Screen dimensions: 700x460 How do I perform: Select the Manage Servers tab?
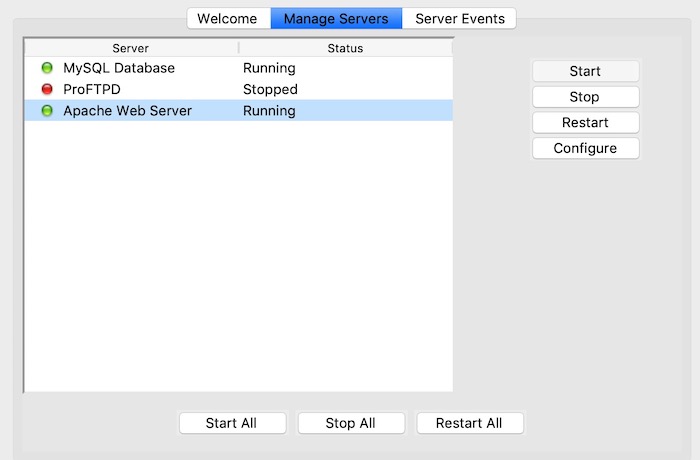[x=336, y=18]
